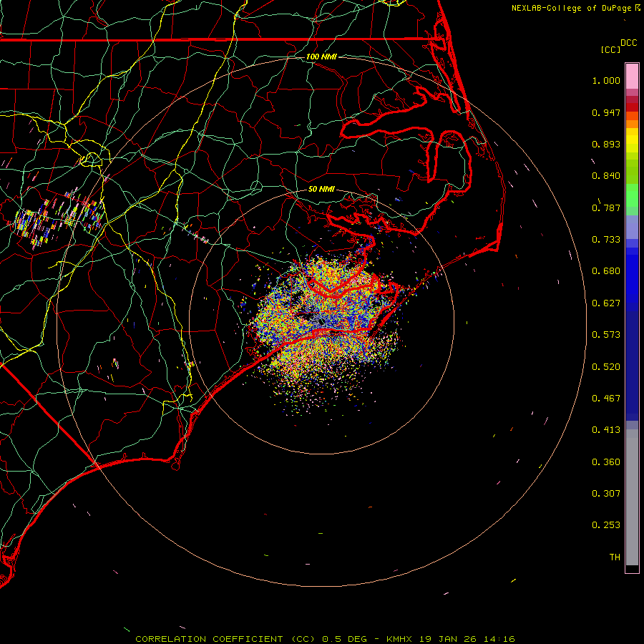
Task: Pick the pink swatch at top of color bar
Action: (x=632, y=77)
